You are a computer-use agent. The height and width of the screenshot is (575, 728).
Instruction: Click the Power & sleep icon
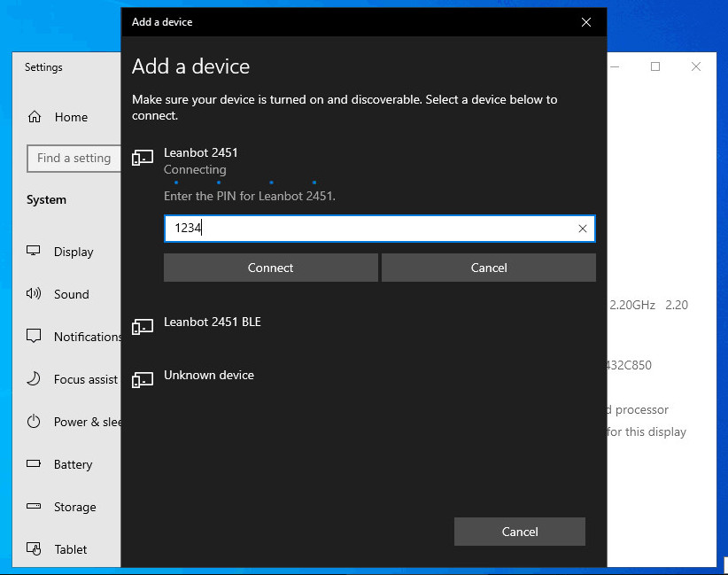click(x=34, y=421)
